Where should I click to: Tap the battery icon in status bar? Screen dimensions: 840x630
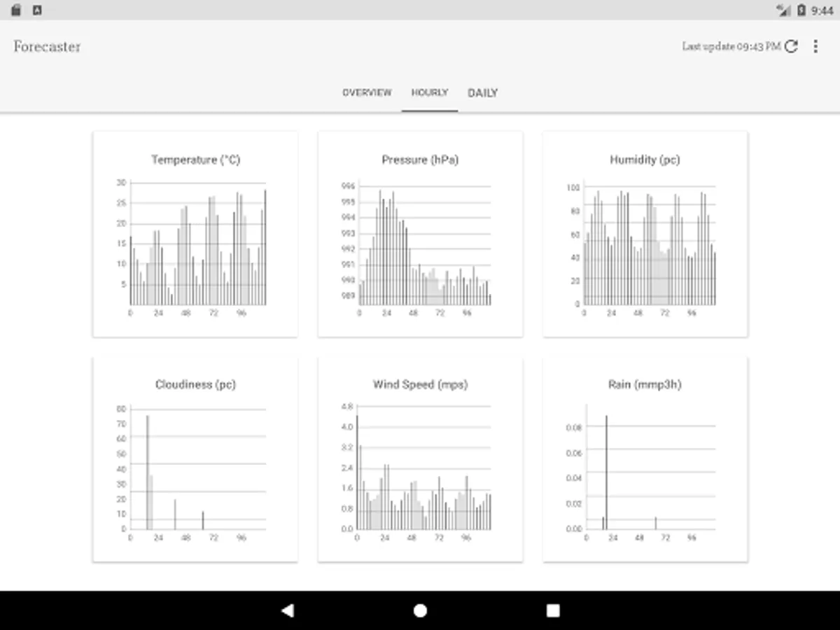click(x=802, y=10)
